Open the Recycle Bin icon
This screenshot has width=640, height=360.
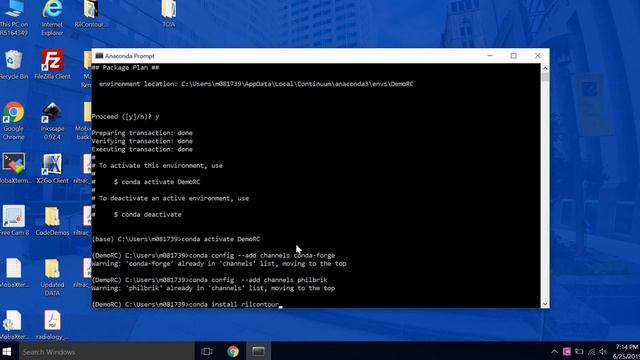tap(14, 64)
